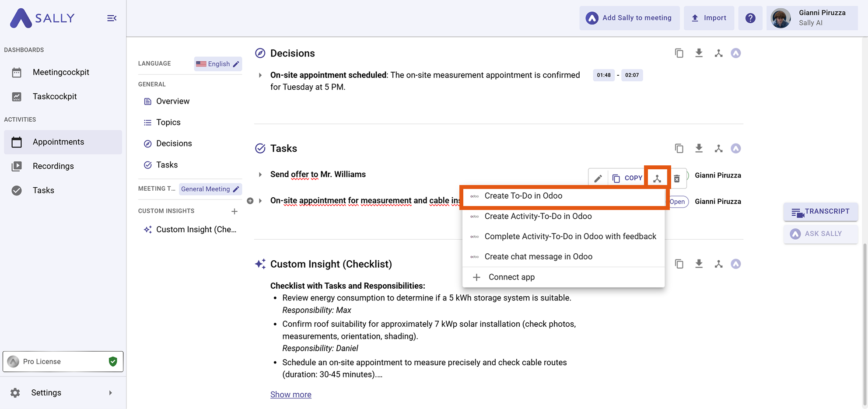Viewport: 868px width, 409px height.
Task: Open the Help panel
Action: 750,18
